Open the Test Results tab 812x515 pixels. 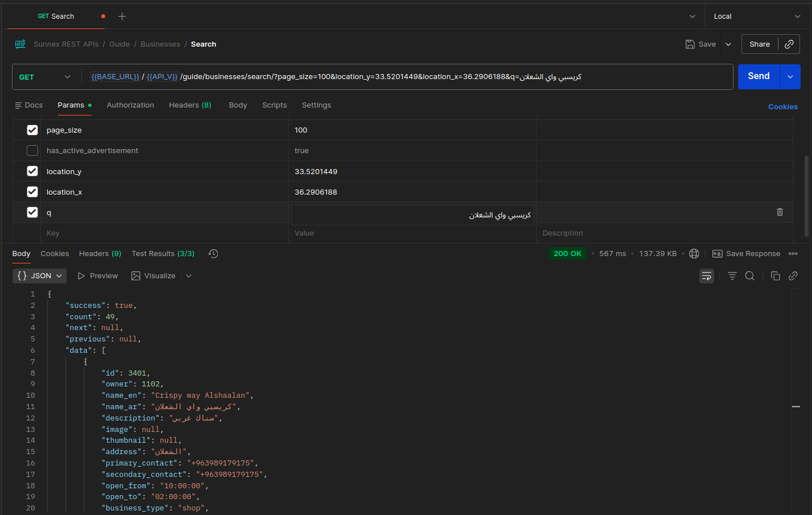(x=163, y=254)
